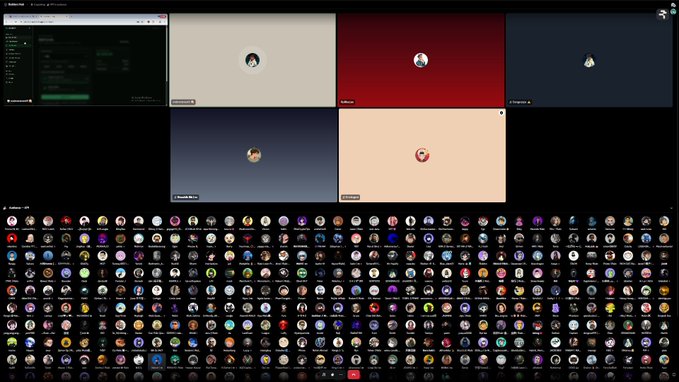679x382 pixels.
Task: Select the dark navy speaker tile
Action: (589, 60)
